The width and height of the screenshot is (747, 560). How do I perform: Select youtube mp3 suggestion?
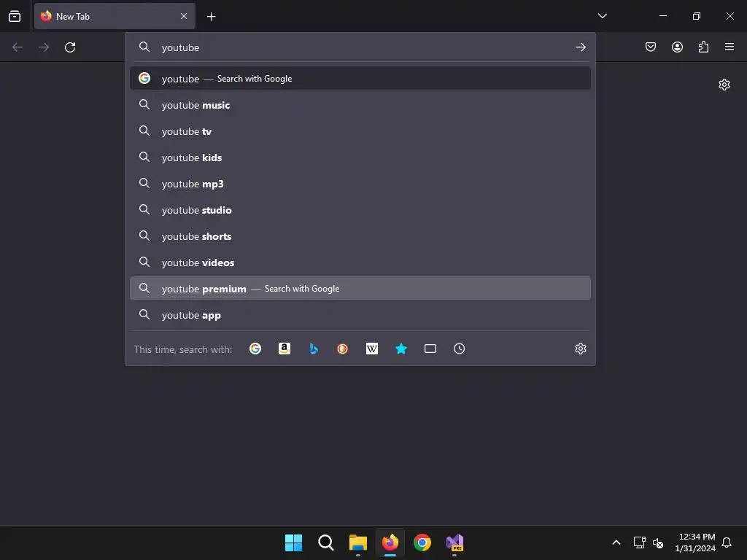coord(360,183)
